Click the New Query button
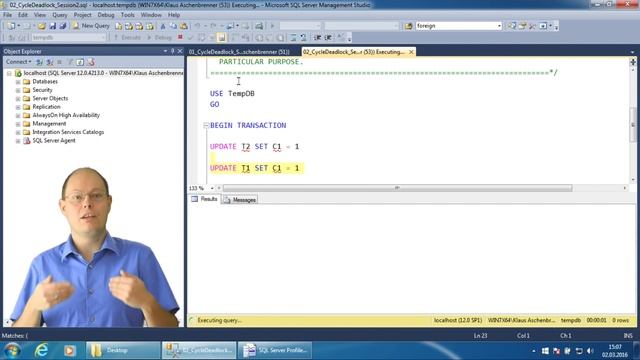 pyautogui.click(x=91, y=26)
